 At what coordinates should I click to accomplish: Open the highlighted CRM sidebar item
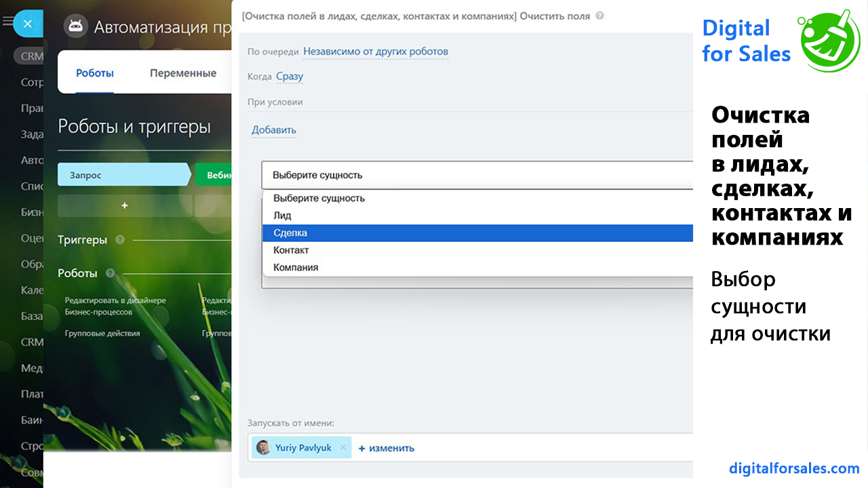[x=30, y=56]
